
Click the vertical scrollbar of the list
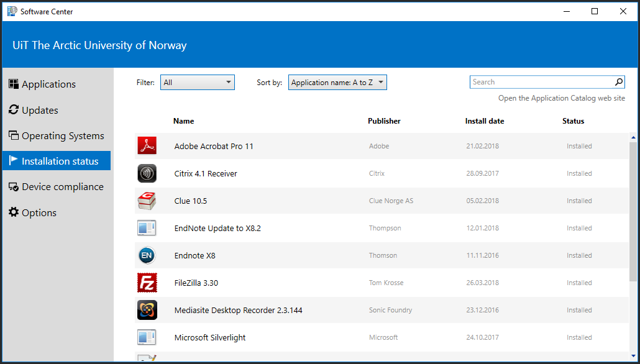tap(633, 211)
